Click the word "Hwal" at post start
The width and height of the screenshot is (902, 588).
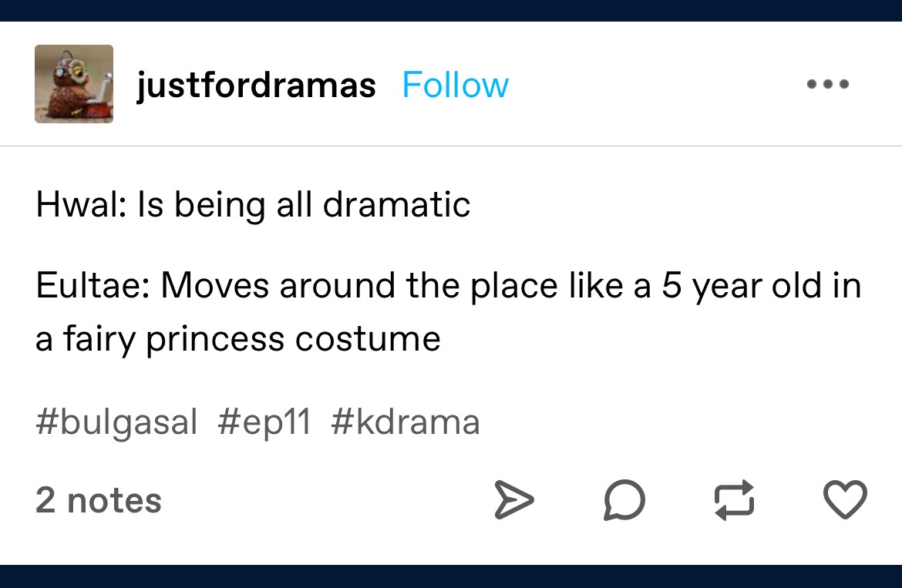tap(76, 204)
